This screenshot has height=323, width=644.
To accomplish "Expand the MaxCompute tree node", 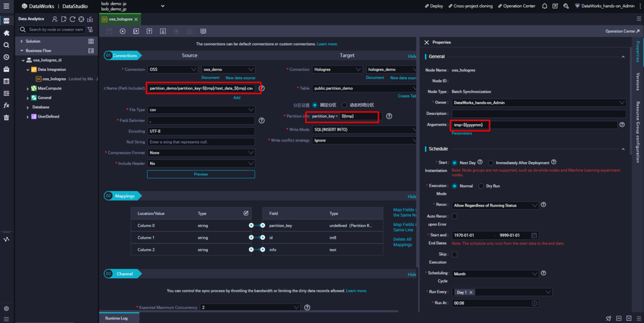I will 28,89.
